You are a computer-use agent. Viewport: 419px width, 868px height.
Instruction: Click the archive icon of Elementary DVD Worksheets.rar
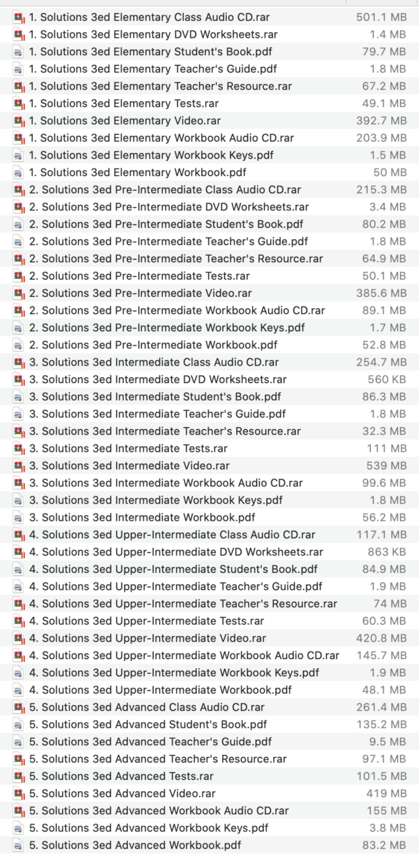18,34
